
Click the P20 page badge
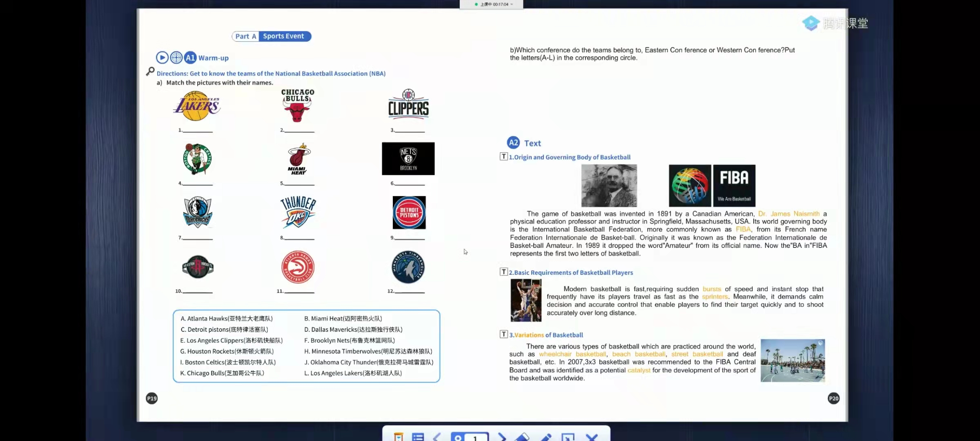[x=833, y=399]
